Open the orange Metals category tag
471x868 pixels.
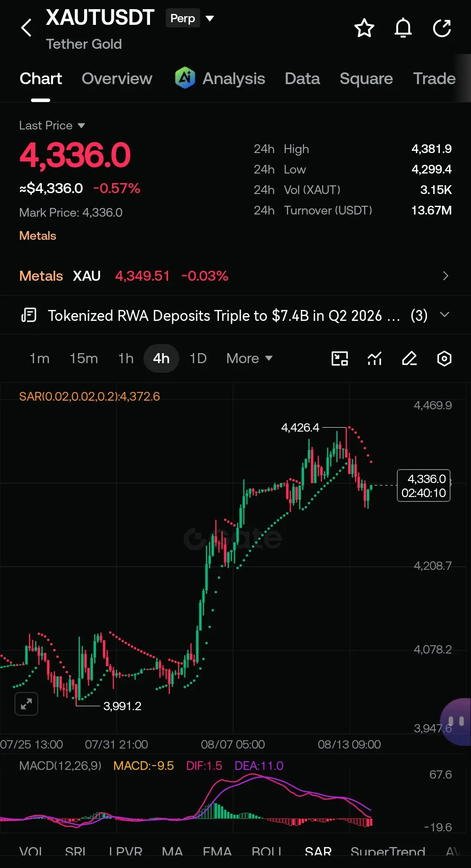pyautogui.click(x=38, y=236)
